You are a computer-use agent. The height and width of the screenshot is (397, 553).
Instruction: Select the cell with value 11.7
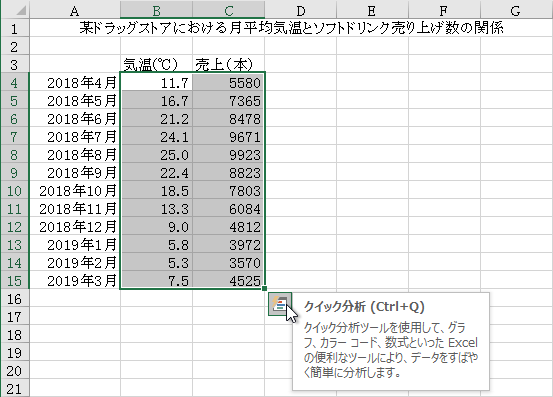pos(156,83)
